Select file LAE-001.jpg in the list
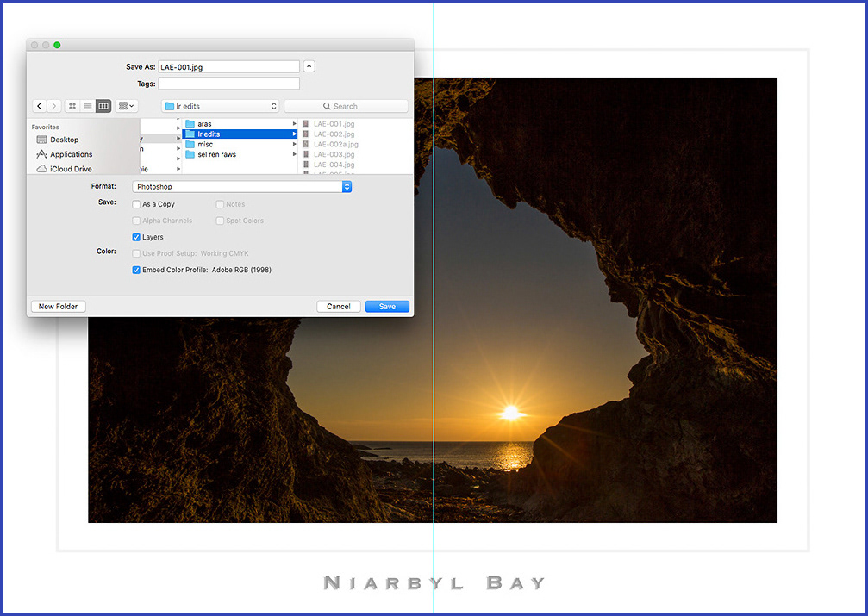The height and width of the screenshot is (616, 868). (x=334, y=124)
